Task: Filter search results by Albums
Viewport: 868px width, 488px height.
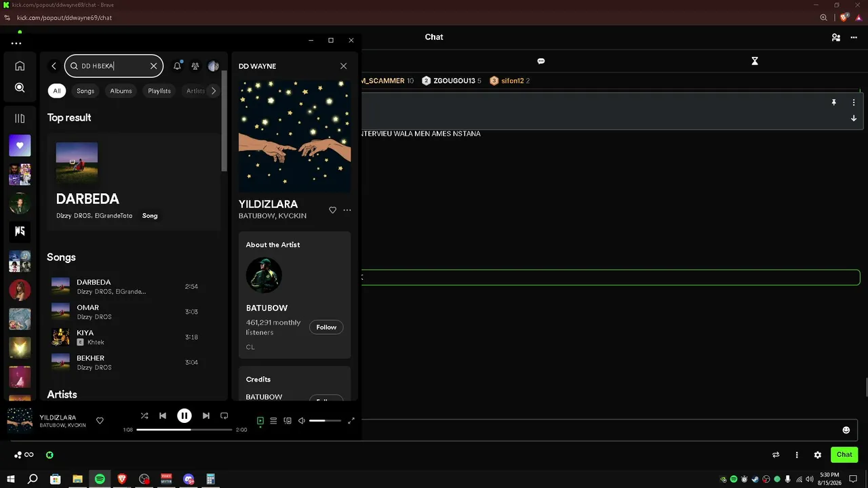Action: [x=121, y=91]
